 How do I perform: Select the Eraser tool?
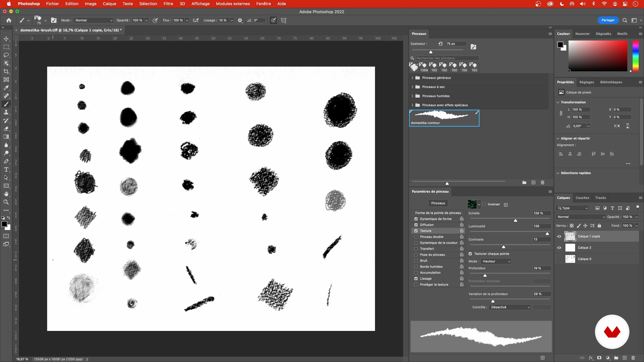[6, 129]
